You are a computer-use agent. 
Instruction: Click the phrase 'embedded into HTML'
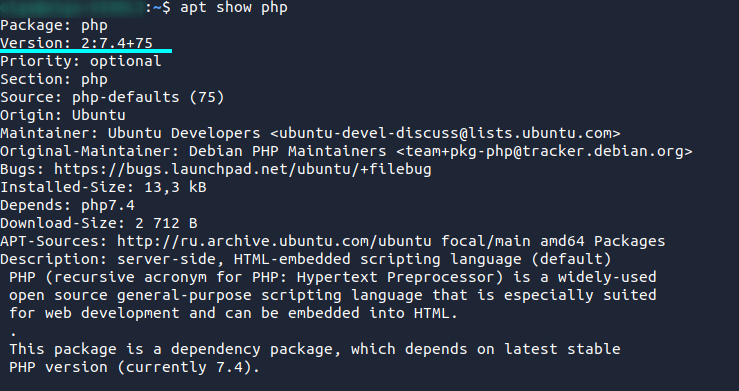373,313
